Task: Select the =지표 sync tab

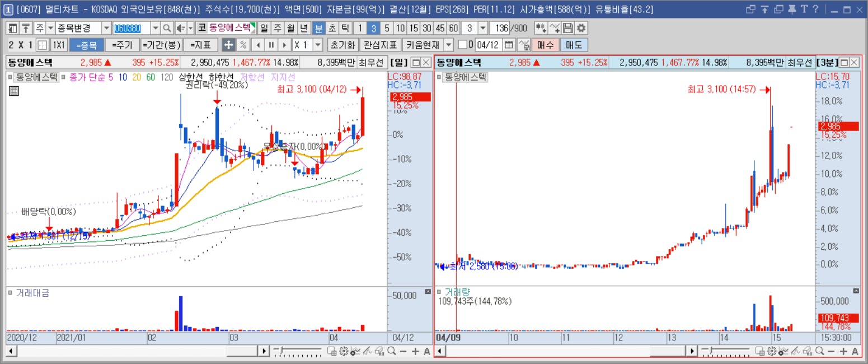Action: pos(200,45)
